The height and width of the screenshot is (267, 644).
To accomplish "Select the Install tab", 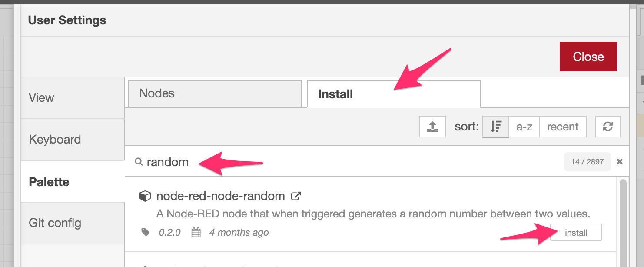I will [393, 94].
